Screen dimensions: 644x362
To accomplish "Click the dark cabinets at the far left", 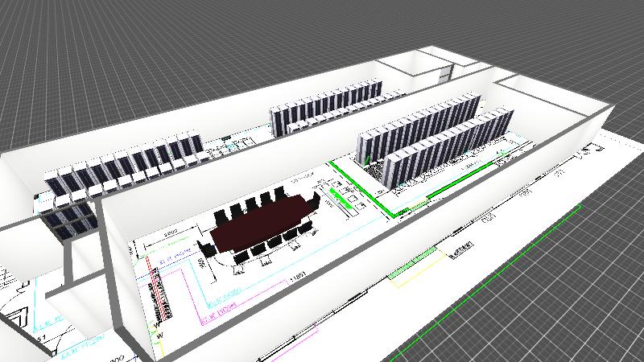I will pos(71,219).
